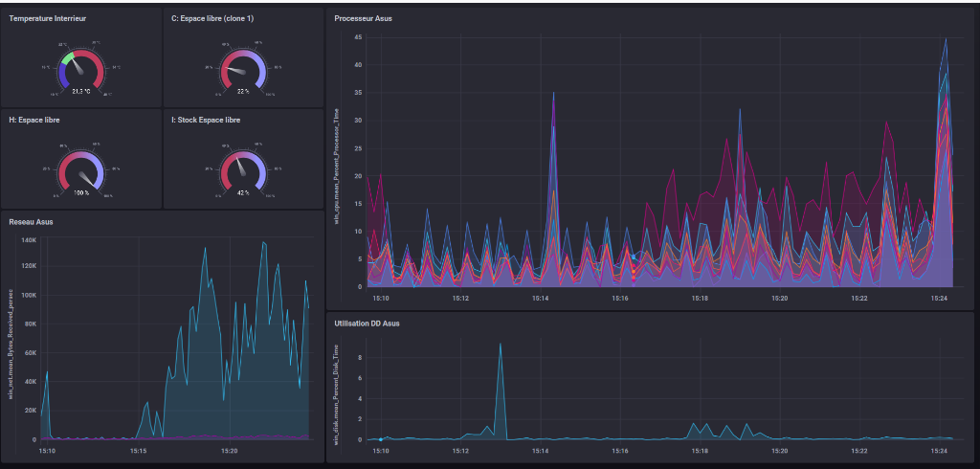This screenshot has height=469, width=980.
Task: Click 15:18 time label in Processeur Asus chart
Action: point(701,299)
